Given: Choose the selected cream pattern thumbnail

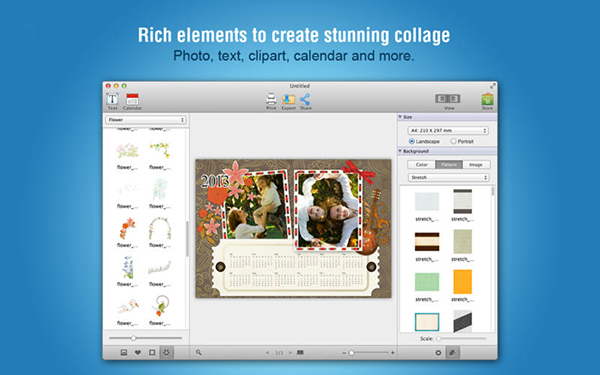Looking at the screenshot, I should pos(427,322).
